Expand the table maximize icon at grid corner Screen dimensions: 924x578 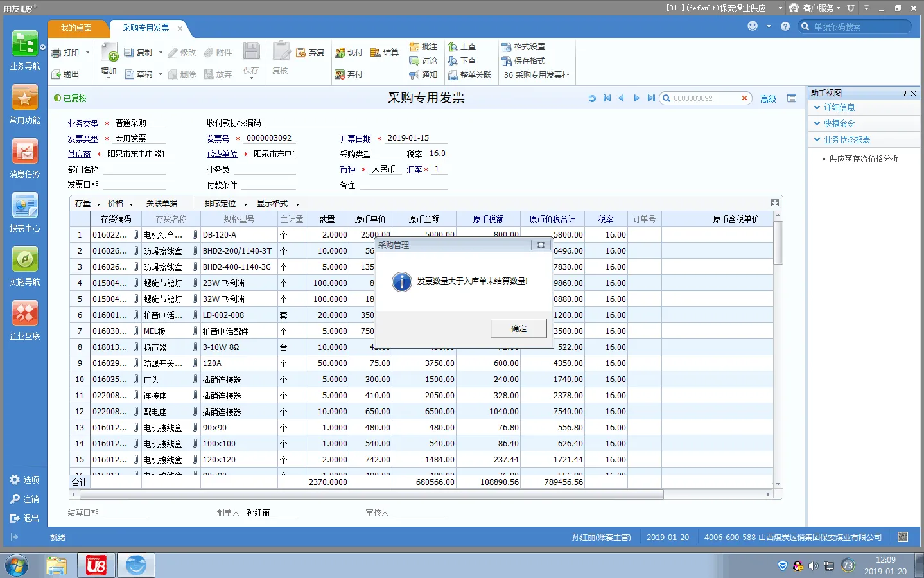tap(775, 203)
